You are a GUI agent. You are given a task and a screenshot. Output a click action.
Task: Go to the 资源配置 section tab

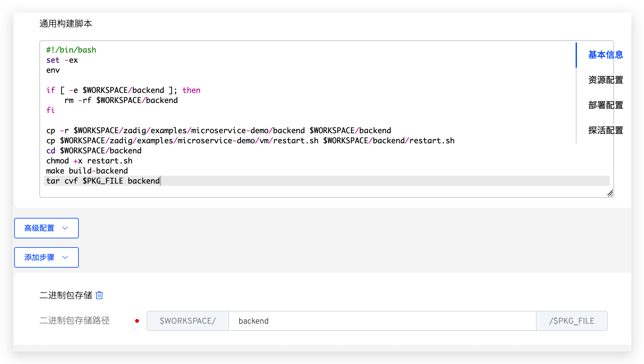pyautogui.click(x=605, y=80)
